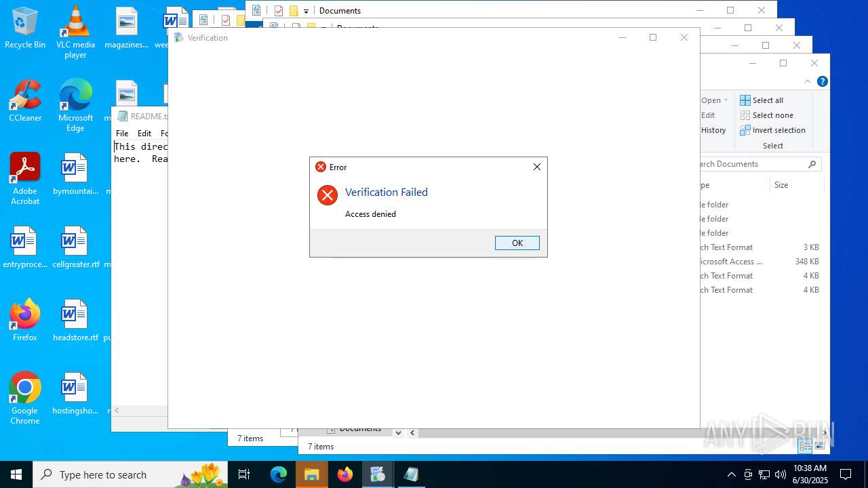The height and width of the screenshot is (488, 868).
Task: Open Google Chrome desktop shortcut
Action: coord(25,399)
